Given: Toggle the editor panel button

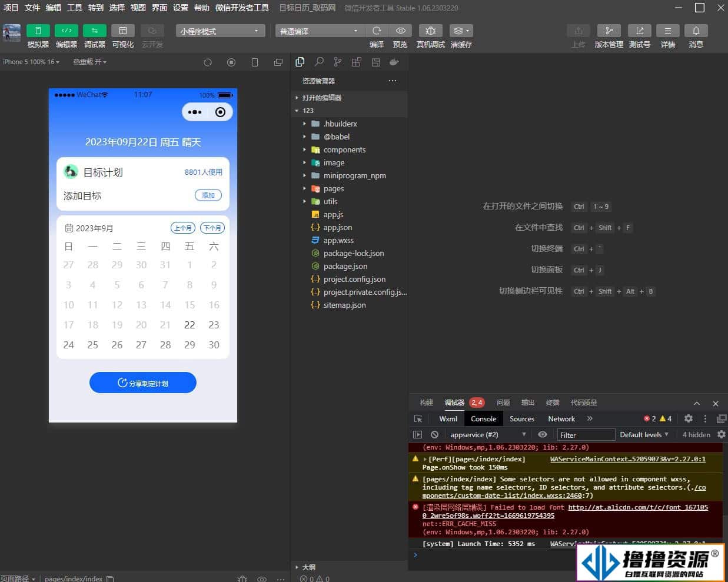Looking at the screenshot, I should coord(67,31).
